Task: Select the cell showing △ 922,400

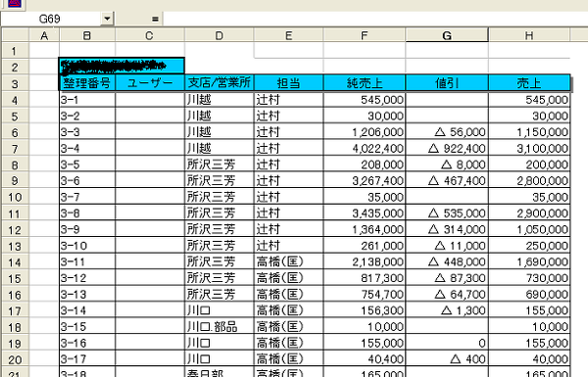Action: point(447,149)
